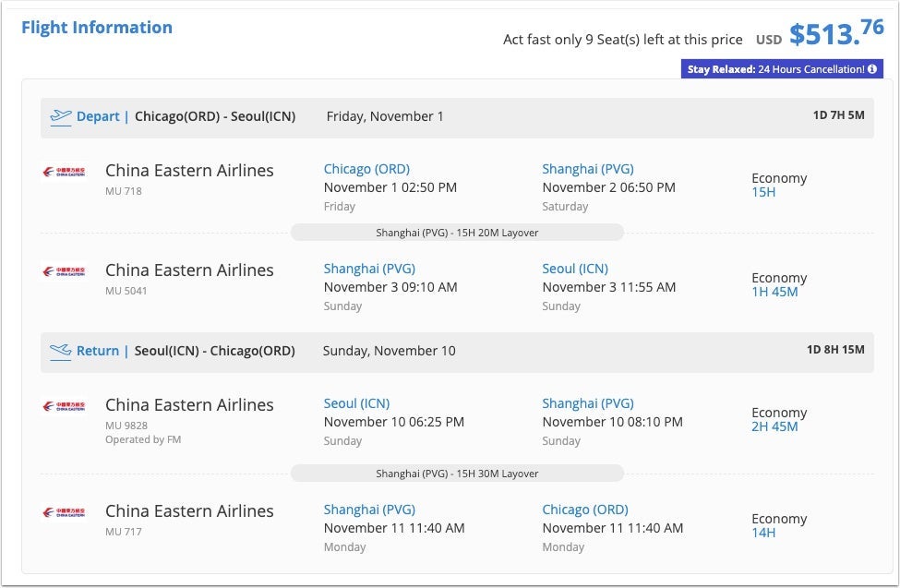This screenshot has width=900, height=588.
Task: Open Chicago (ORD) arrival link on November 11
Action: click(x=585, y=510)
